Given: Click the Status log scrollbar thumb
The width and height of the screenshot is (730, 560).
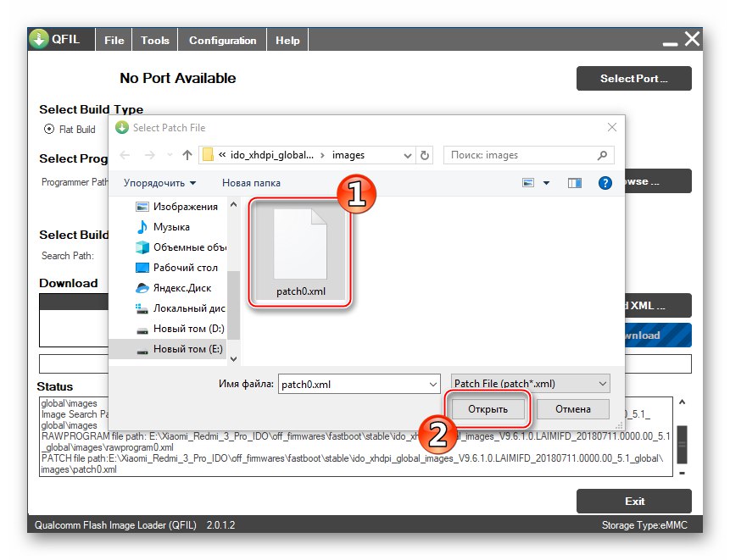Looking at the screenshot, I should tap(682, 444).
